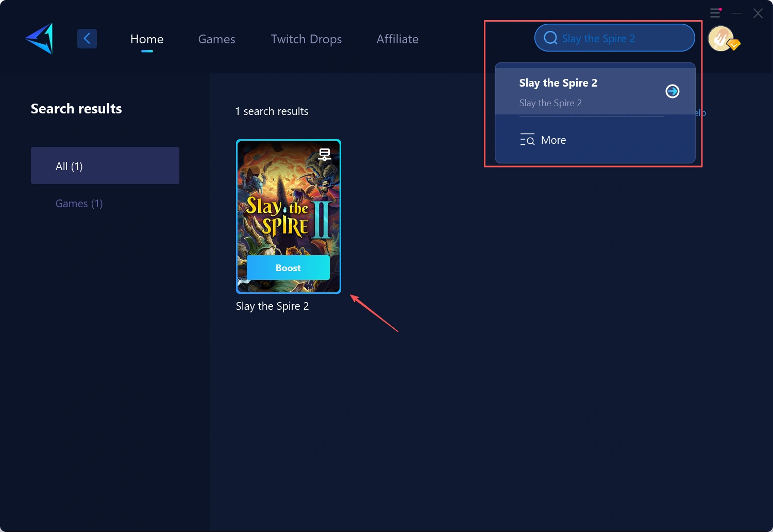Click the network icon on the game card

click(x=325, y=154)
